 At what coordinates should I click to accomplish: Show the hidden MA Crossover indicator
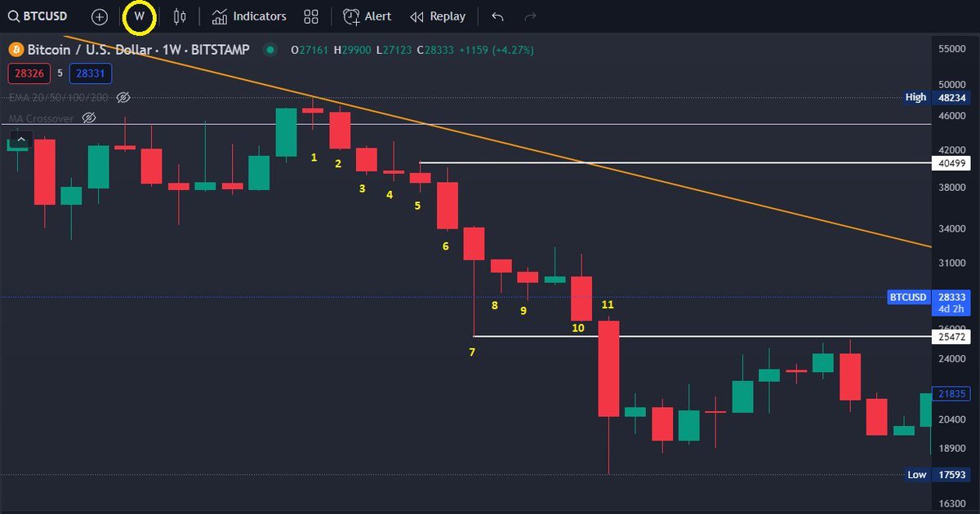click(x=88, y=117)
